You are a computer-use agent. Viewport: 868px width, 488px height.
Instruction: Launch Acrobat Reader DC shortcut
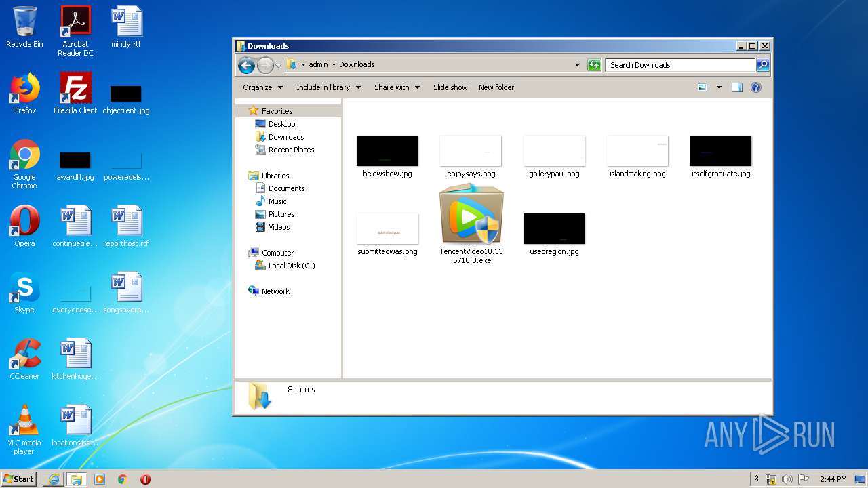click(75, 31)
